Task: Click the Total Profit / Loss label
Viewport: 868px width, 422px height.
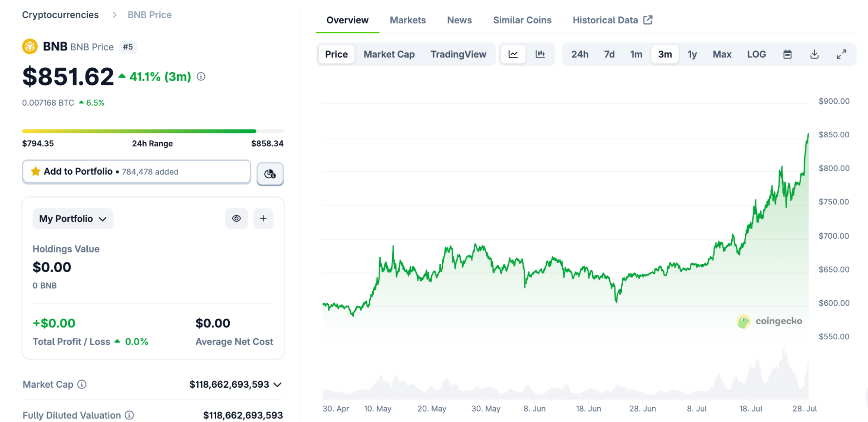Action: tap(71, 342)
